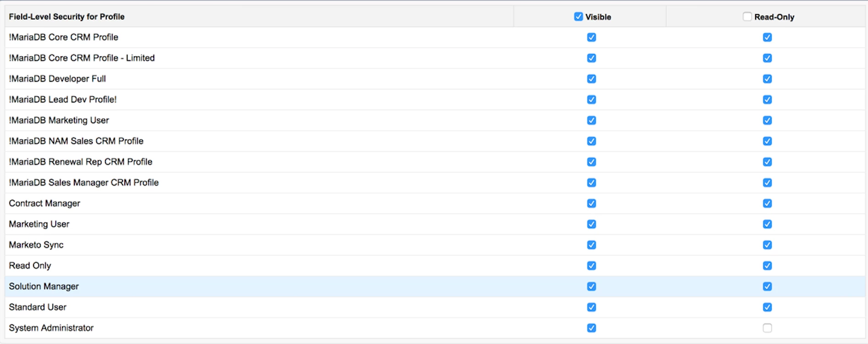
Task: Select the Solution Manager profile name
Action: point(44,287)
